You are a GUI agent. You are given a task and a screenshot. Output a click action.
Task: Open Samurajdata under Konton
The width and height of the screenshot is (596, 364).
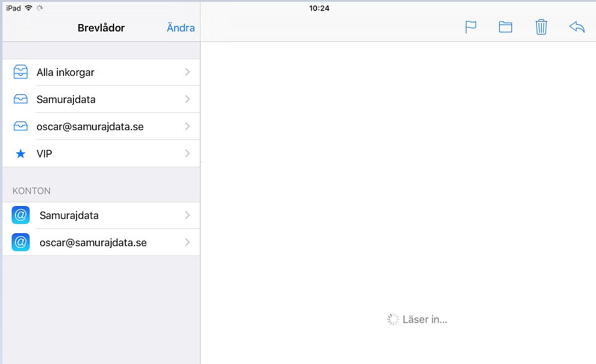[101, 215]
